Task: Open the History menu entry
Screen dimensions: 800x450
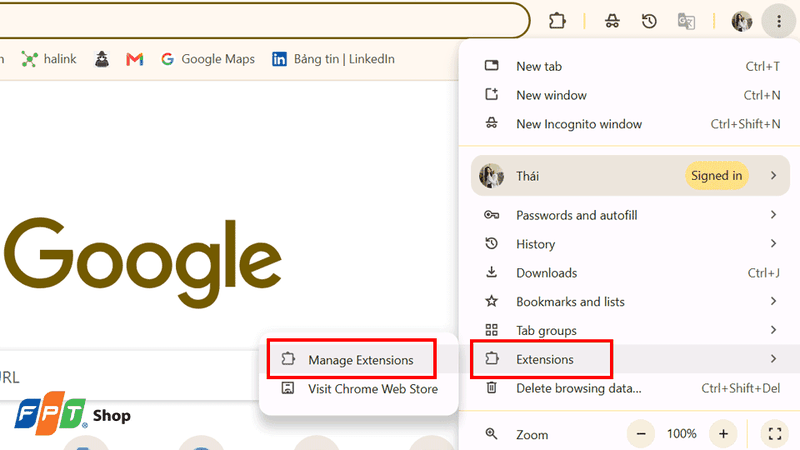Action: [632, 244]
